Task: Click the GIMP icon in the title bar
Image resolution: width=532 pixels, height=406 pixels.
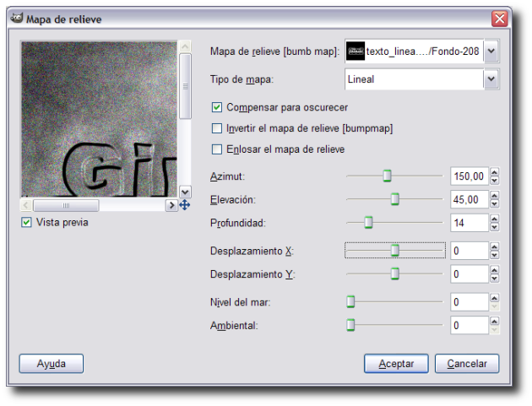Action: pyautogui.click(x=14, y=18)
